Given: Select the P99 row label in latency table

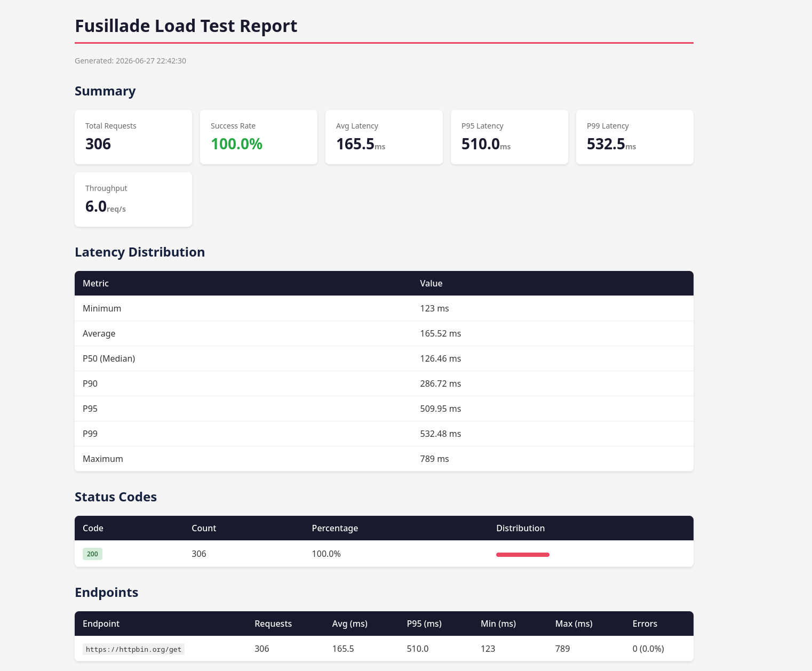Looking at the screenshot, I should pos(90,434).
